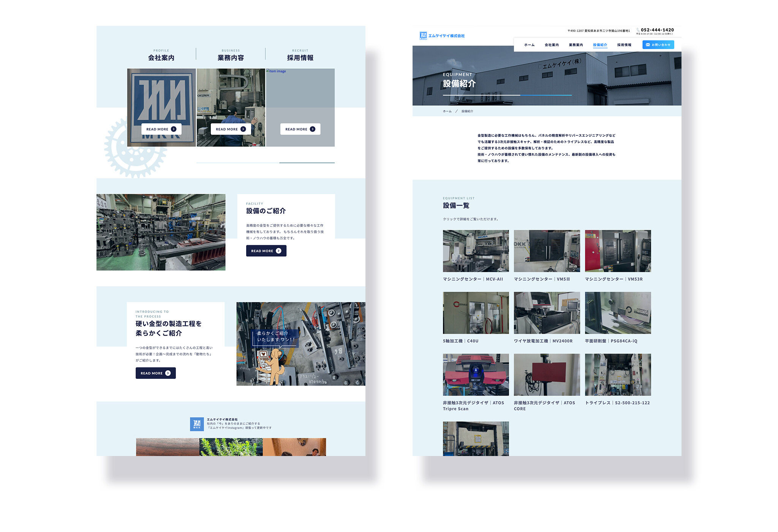Click the envelope icon in the お問い合わせ button
The width and height of the screenshot is (778, 532).
pos(648,45)
